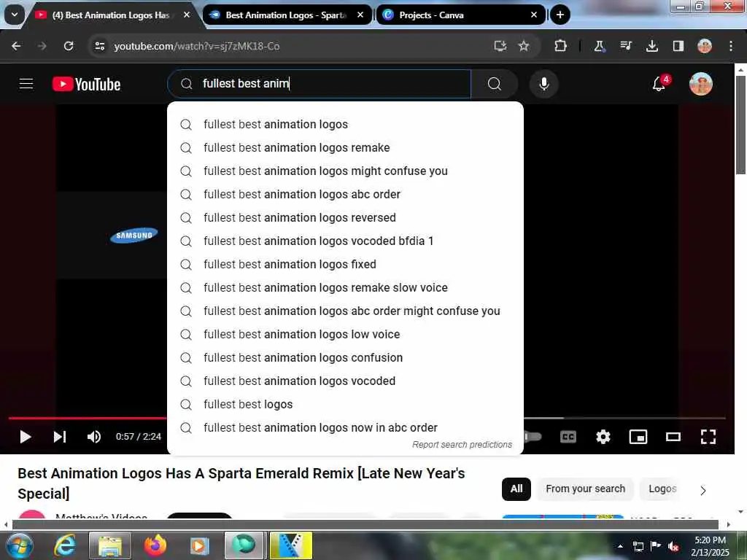
Task: Switch to theater mode
Action: click(673, 437)
